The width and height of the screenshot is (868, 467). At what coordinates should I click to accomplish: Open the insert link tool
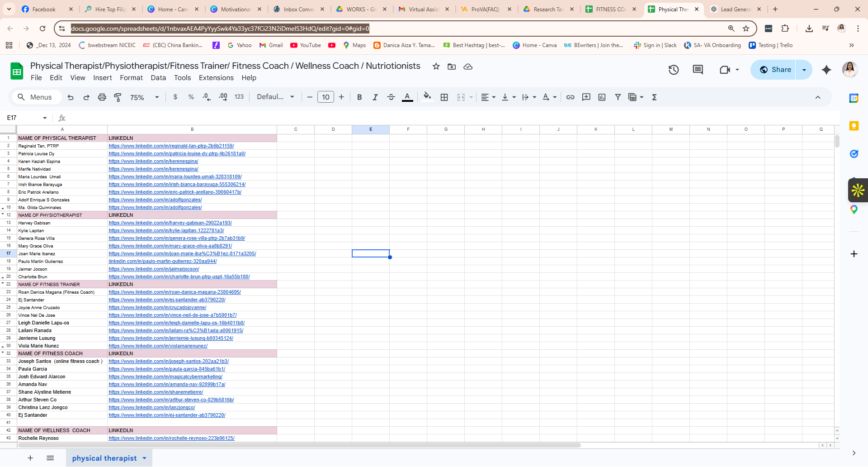571,97
